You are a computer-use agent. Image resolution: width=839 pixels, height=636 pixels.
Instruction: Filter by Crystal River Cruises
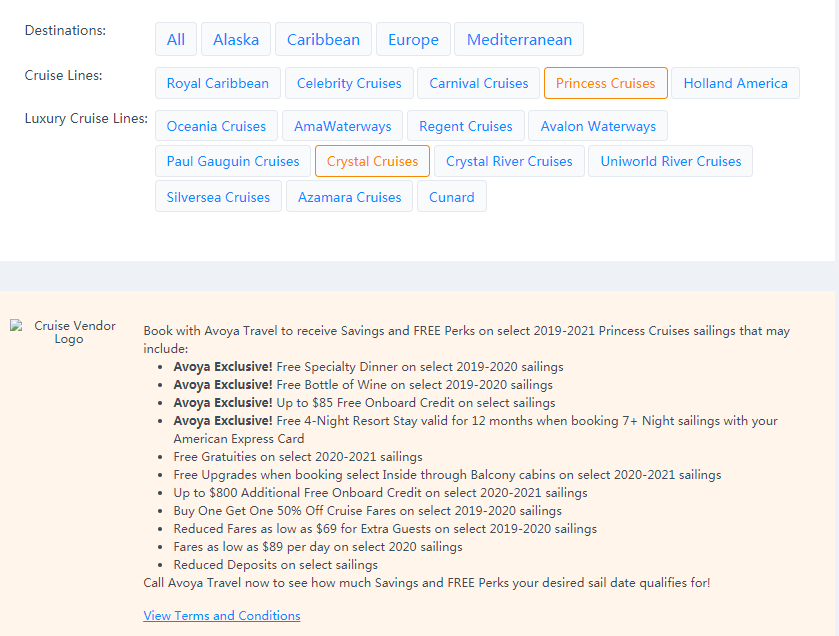tap(509, 161)
